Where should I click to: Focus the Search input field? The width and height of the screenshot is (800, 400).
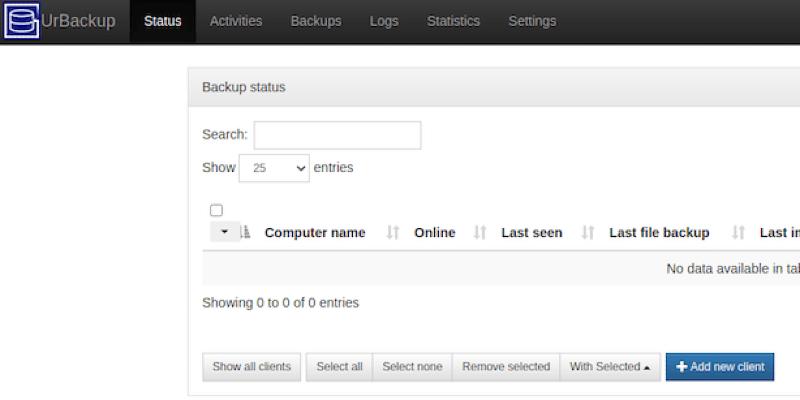[x=337, y=135]
